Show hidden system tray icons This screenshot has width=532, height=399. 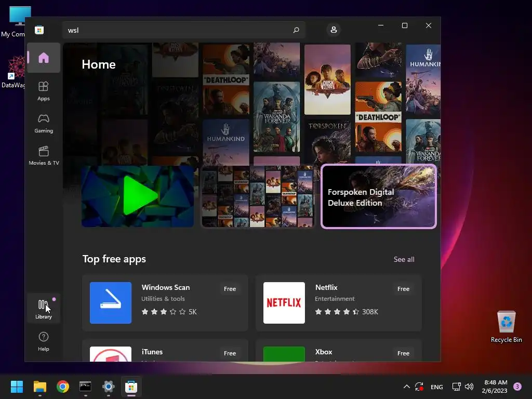point(406,387)
